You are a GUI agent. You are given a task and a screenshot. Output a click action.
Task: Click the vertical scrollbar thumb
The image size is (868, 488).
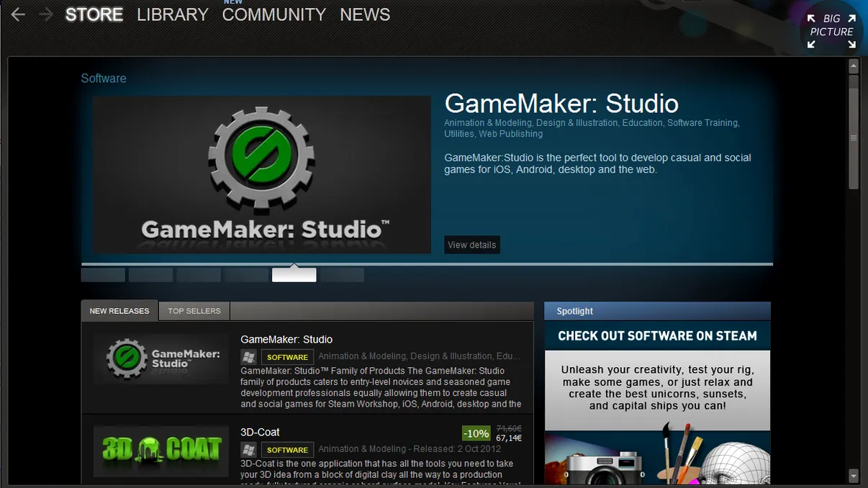pos(854,138)
